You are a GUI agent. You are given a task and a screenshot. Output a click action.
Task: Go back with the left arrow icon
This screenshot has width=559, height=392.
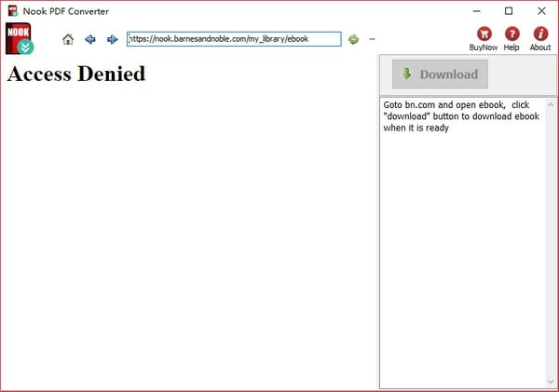90,39
